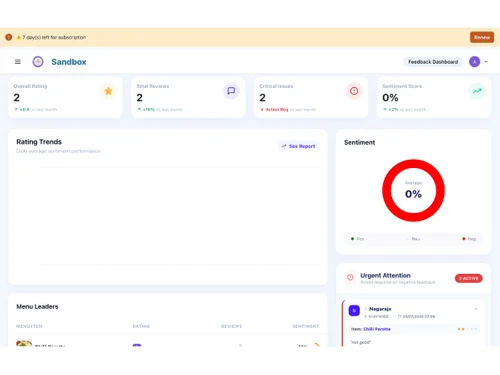Image resolution: width=500 pixels, height=375 pixels.
Task: Click the 7 day(s) left subscription notice
Action: [51, 37]
